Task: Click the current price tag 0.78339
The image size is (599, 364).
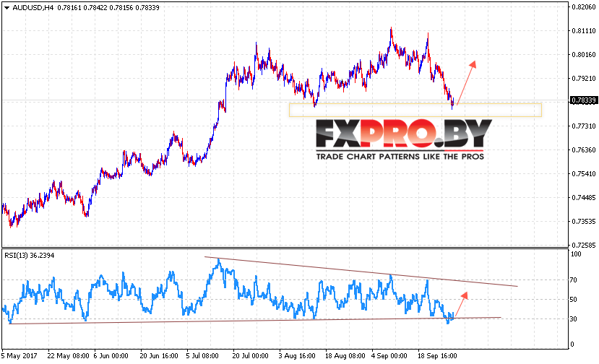Action: (x=583, y=100)
